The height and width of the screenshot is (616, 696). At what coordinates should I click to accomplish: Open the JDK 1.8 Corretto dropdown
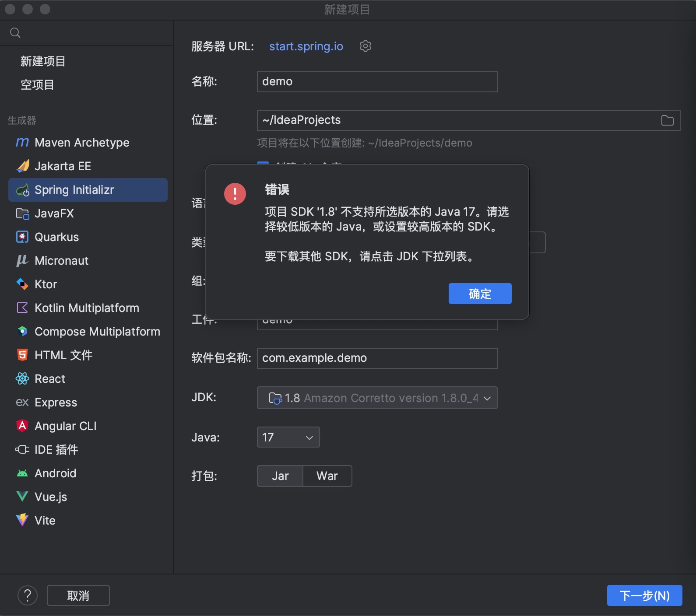click(x=377, y=398)
